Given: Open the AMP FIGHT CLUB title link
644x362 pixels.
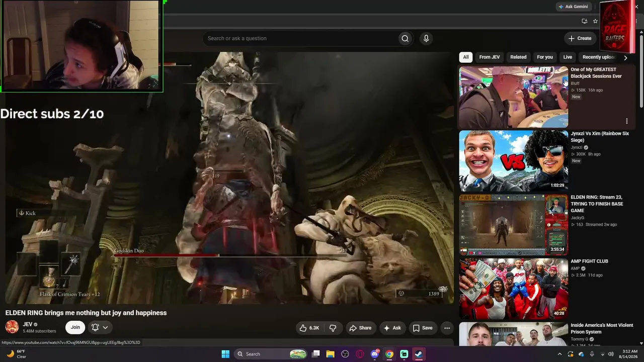Looking at the screenshot, I should click(589, 261).
